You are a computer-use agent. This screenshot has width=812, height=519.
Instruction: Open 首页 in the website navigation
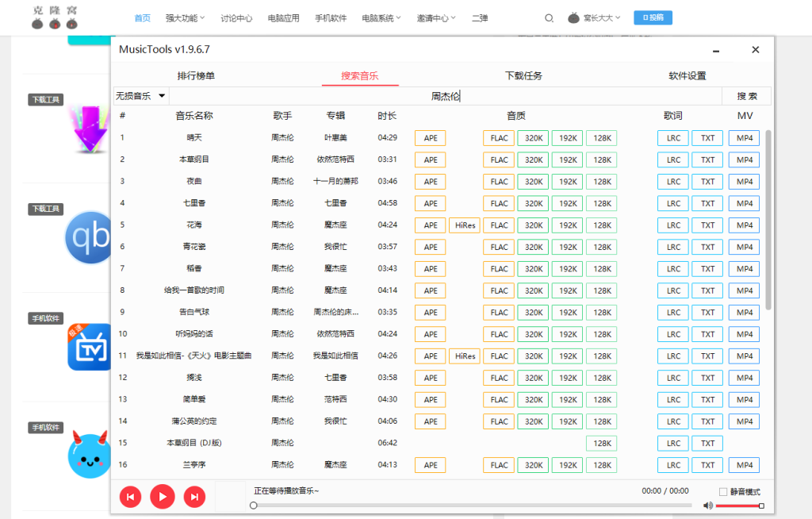coord(143,18)
